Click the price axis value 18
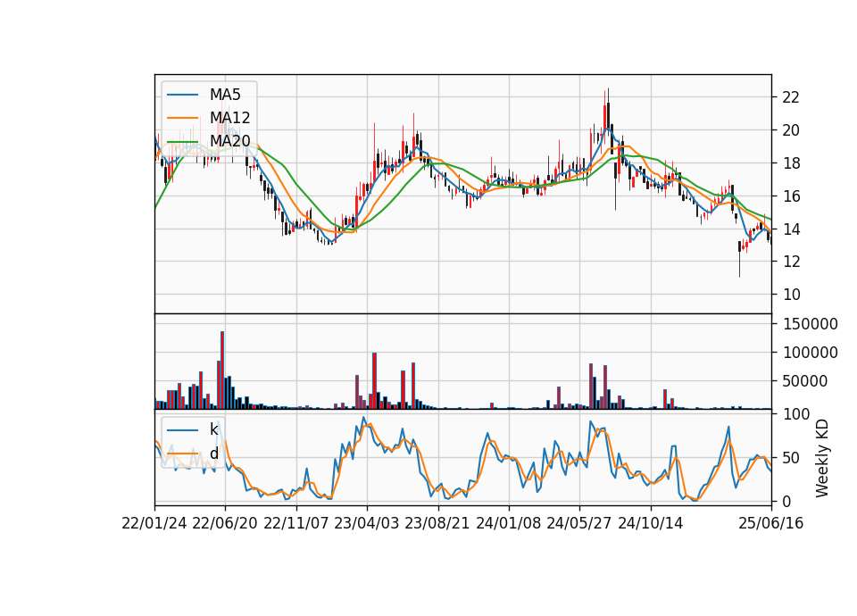857x616 pixels. pyautogui.click(x=791, y=162)
